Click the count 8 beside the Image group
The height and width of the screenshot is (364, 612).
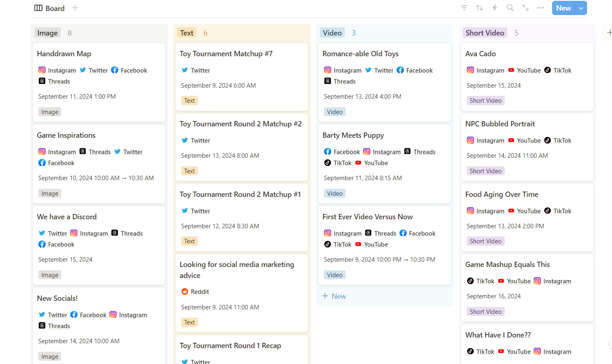pos(70,33)
